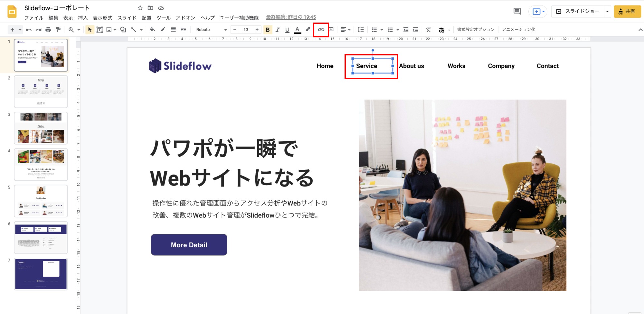The width and height of the screenshot is (644, 314).
Task: Toggle underline formatting
Action: click(287, 30)
